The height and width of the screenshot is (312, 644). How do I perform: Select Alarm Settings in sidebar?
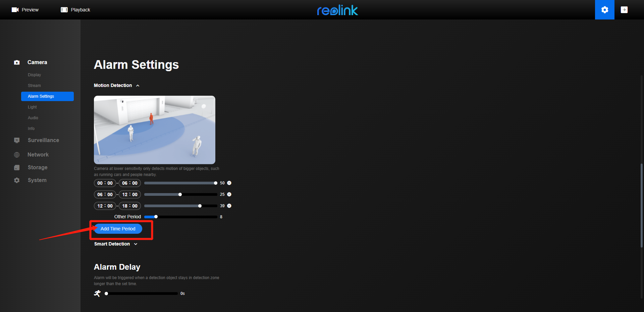pos(47,96)
